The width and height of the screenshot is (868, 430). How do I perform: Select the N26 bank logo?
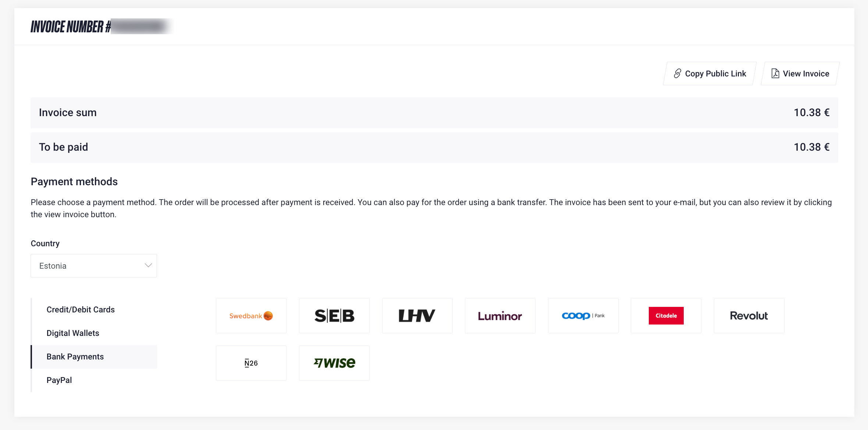click(x=251, y=363)
